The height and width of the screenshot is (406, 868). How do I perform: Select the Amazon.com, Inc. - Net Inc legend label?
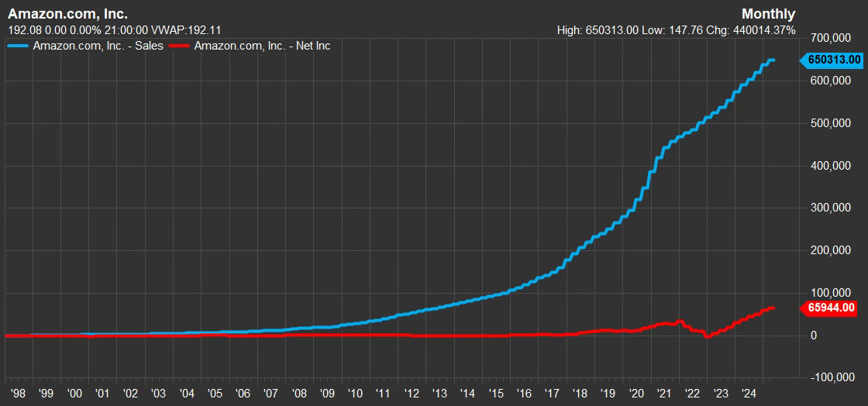click(262, 46)
